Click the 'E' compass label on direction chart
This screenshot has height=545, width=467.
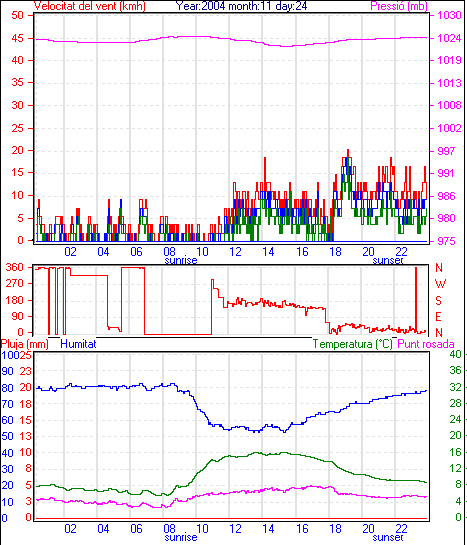[x=439, y=317]
